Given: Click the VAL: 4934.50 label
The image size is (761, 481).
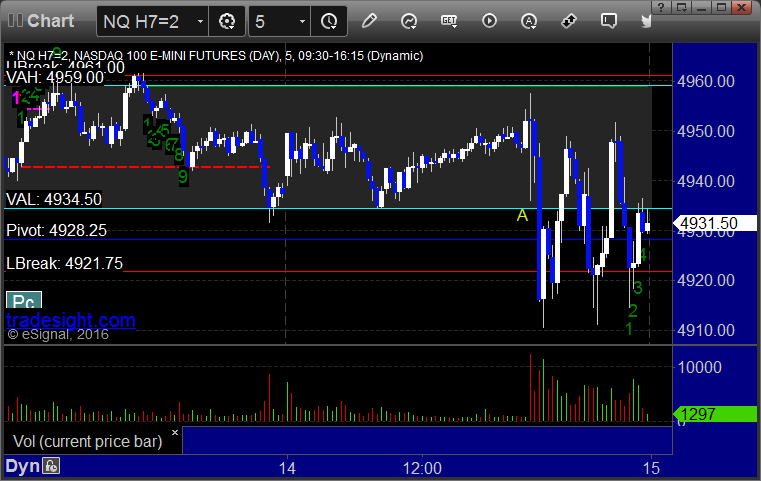Looking at the screenshot, I should [x=54, y=199].
